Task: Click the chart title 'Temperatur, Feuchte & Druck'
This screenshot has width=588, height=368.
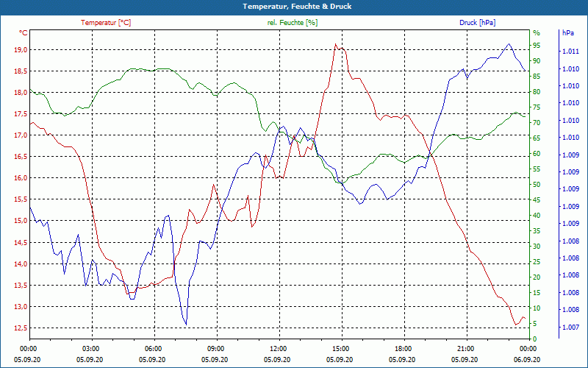Action: click(x=297, y=7)
